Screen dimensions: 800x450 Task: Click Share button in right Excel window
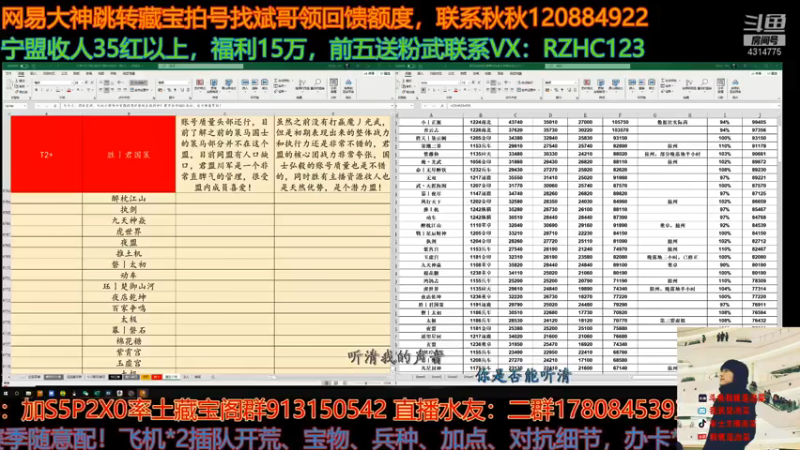pyautogui.click(x=757, y=73)
